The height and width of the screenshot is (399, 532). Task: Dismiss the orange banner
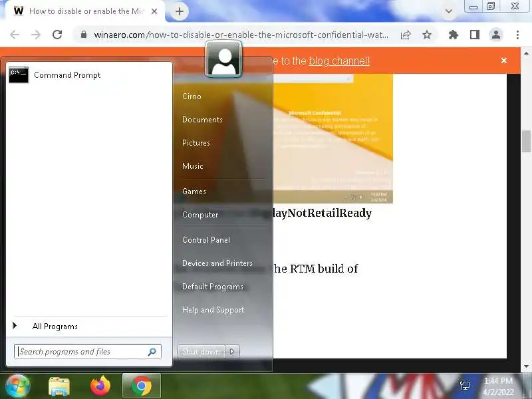click(504, 61)
